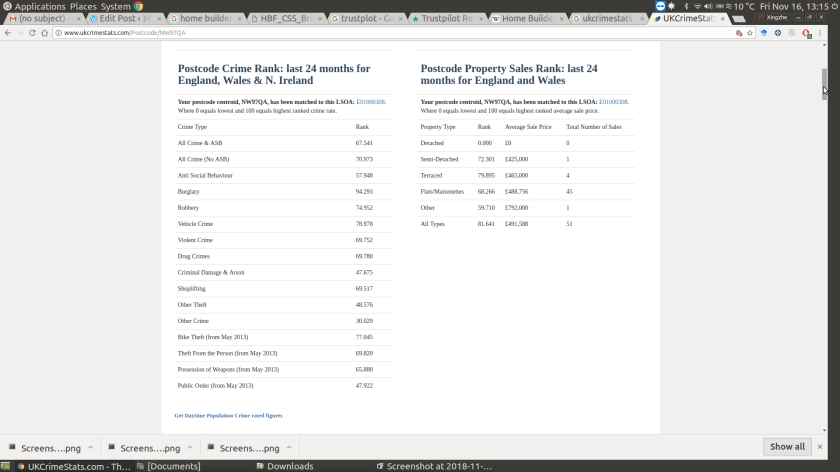Click the show desktop icon in bottom panel

tap(5, 466)
